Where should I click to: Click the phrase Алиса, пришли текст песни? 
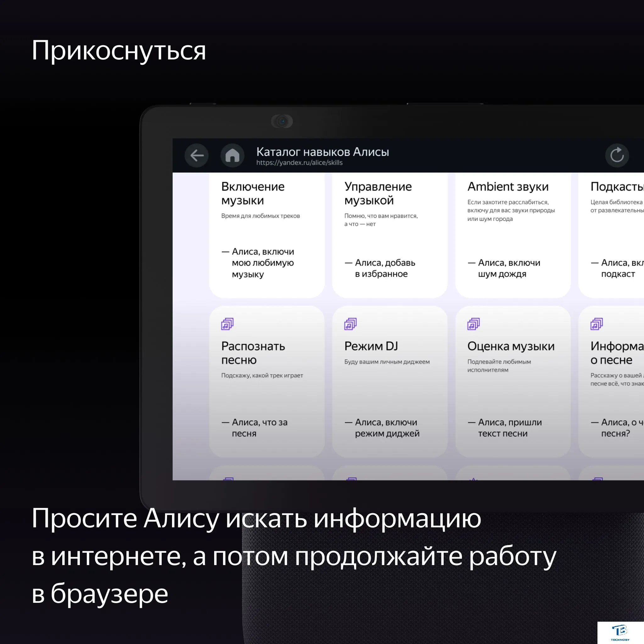click(505, 428)
